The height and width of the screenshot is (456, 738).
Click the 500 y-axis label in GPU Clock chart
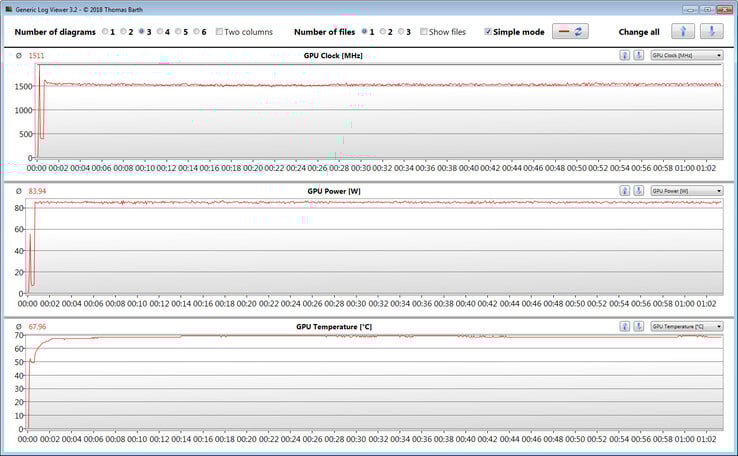point(25,134)
